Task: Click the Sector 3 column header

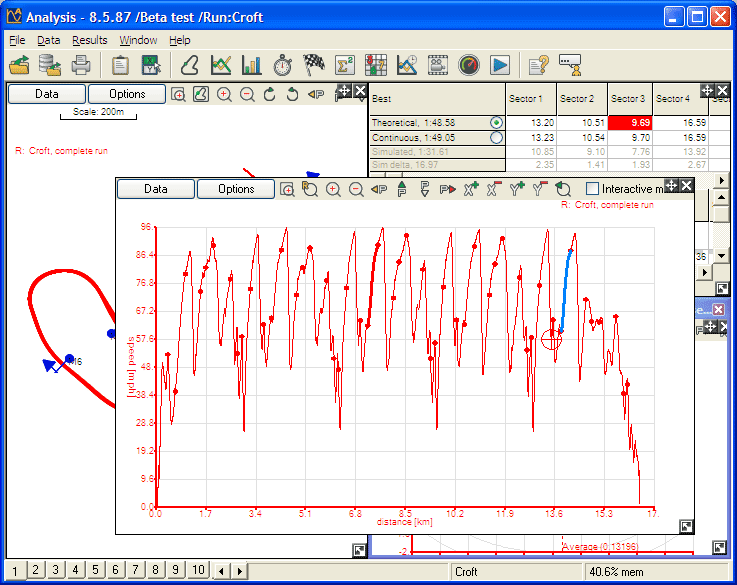Action: click(x=628, y=99)
